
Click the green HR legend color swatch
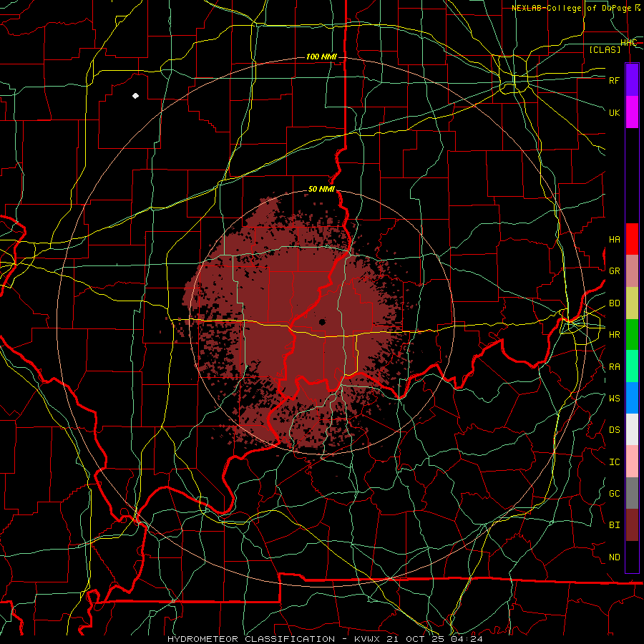point(632,335)
